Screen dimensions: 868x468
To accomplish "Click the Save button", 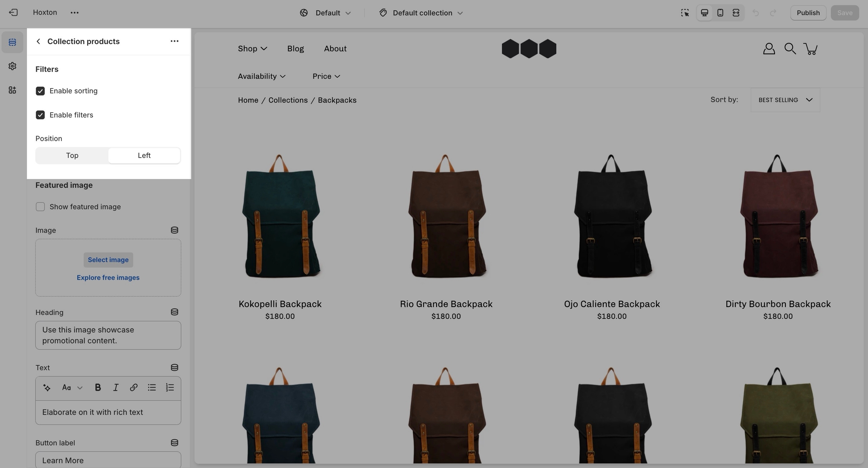I will 845,13.
